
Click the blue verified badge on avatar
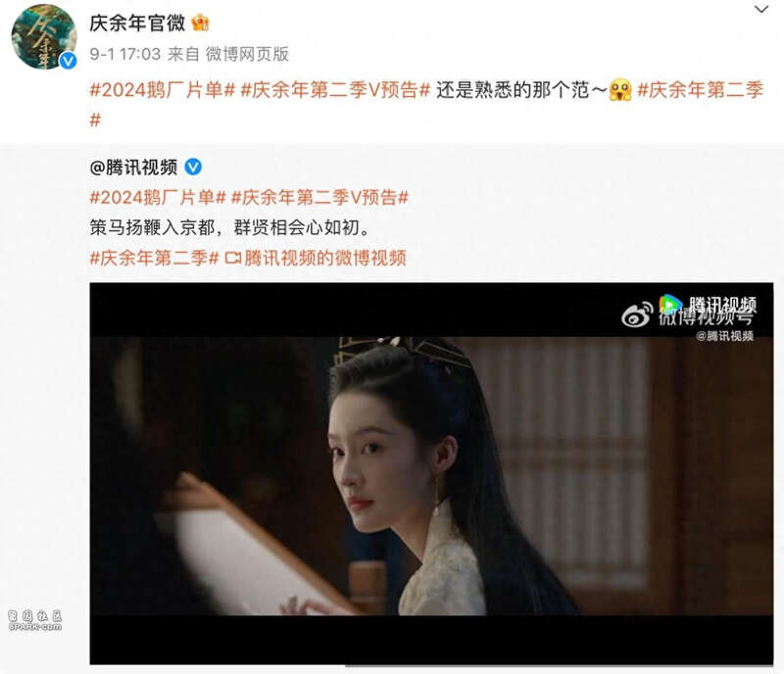click(68, 61)
